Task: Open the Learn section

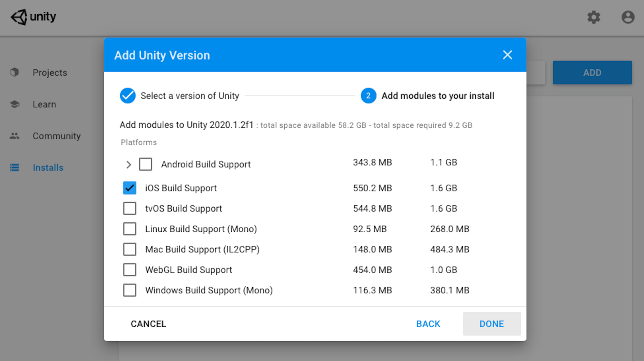Action: point(44,104)
